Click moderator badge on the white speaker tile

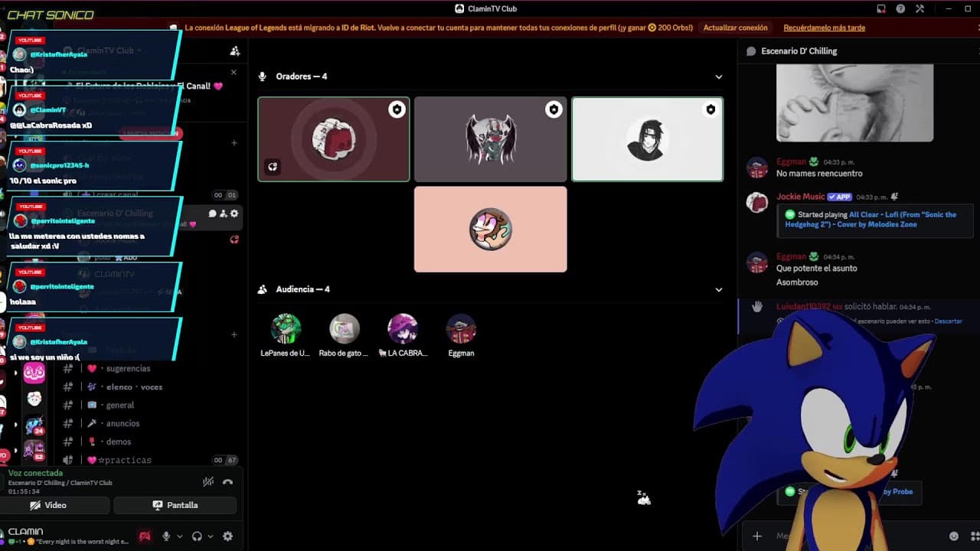point(710,109)
